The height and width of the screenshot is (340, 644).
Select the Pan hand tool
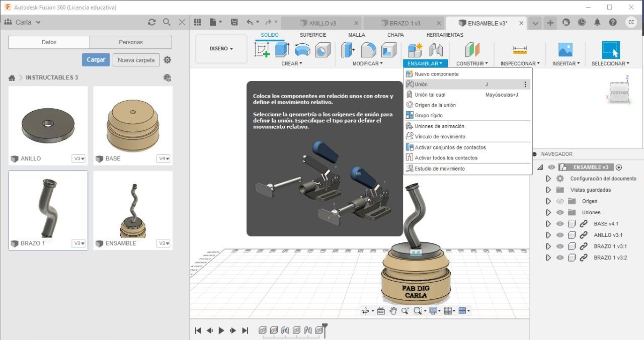[x=393, y=311]
